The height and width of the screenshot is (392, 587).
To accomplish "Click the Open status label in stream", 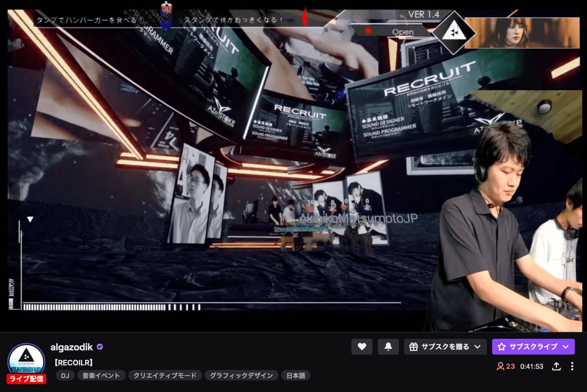I will pyautogui.click(x=403, y=32).
